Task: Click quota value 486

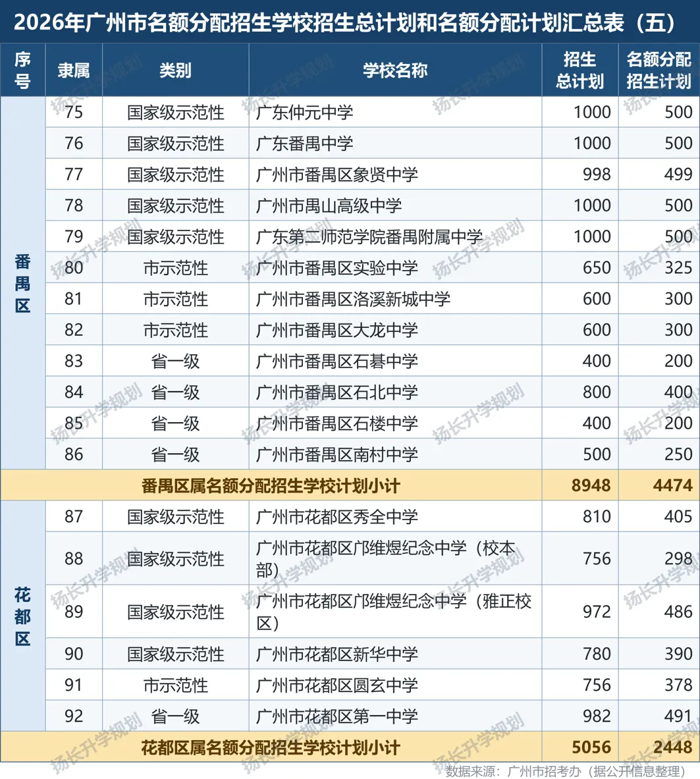Action: (678, 612)
